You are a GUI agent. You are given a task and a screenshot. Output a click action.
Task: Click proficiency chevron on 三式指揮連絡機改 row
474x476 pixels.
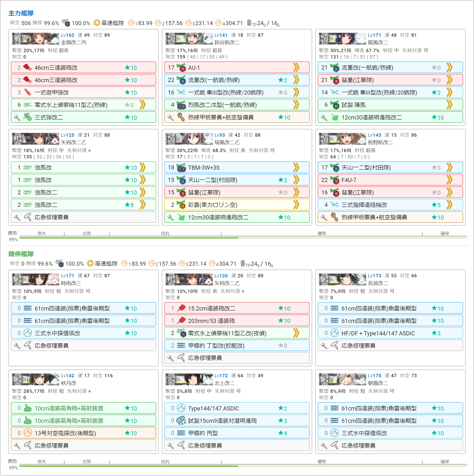pyautogui.click(x=450, y=205)
